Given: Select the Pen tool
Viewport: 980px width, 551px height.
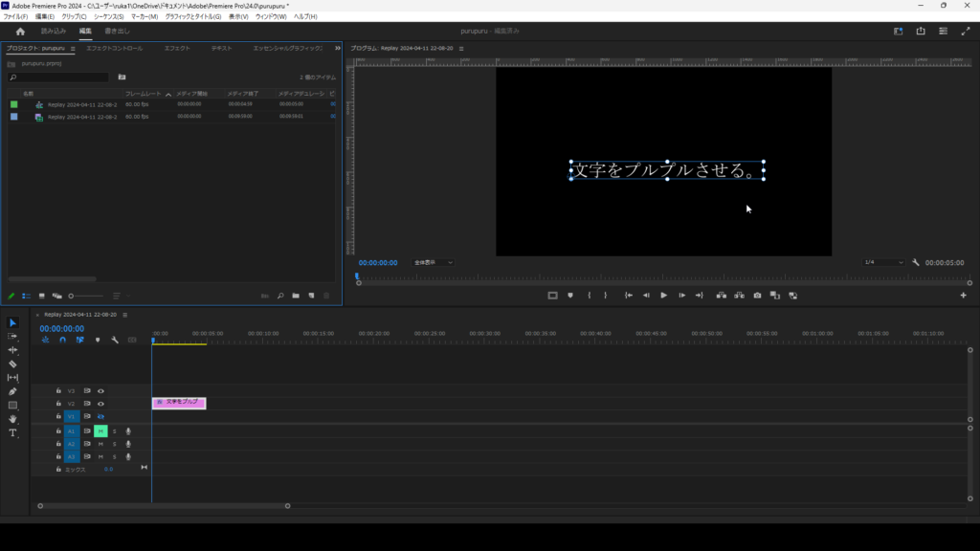Looking at the screenshot, I should click(x=12, y=391).
